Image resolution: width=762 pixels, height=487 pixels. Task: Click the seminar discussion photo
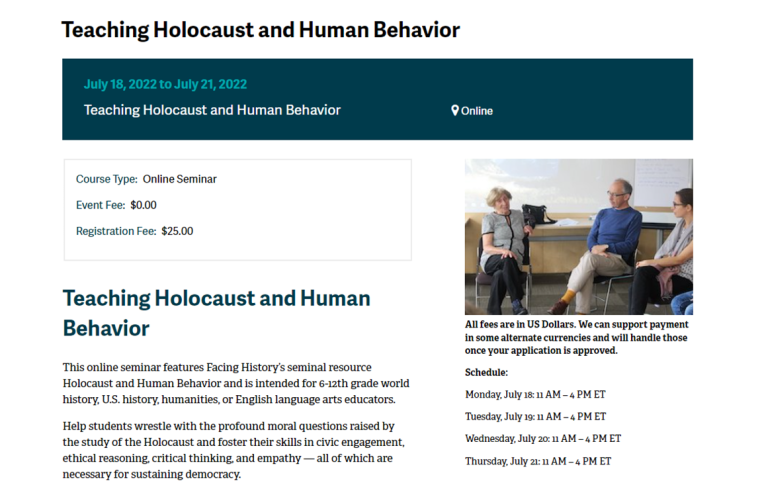578,237
